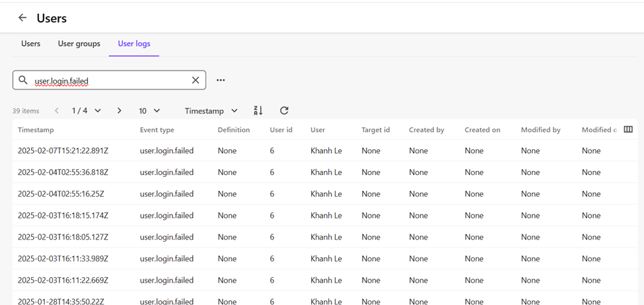Switch to the User groups tab

pos(79,44)
